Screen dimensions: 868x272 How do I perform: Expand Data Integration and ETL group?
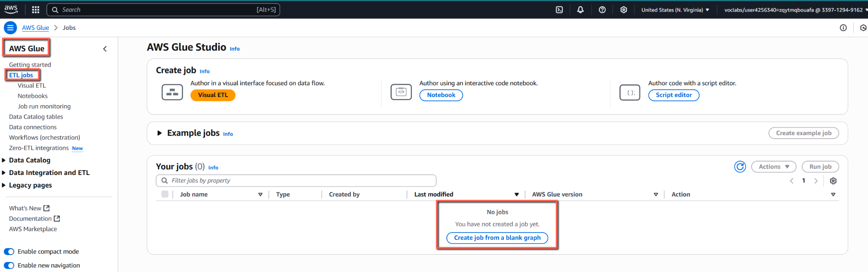4,173
